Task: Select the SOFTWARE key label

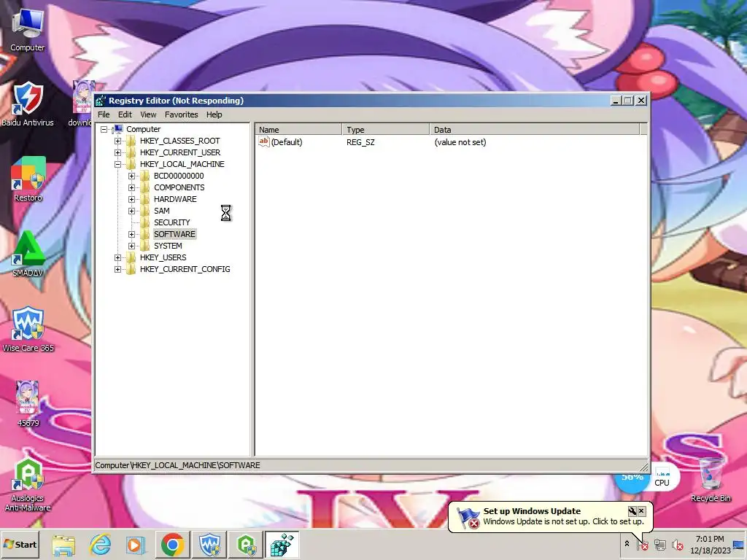Action: point(174,234)
